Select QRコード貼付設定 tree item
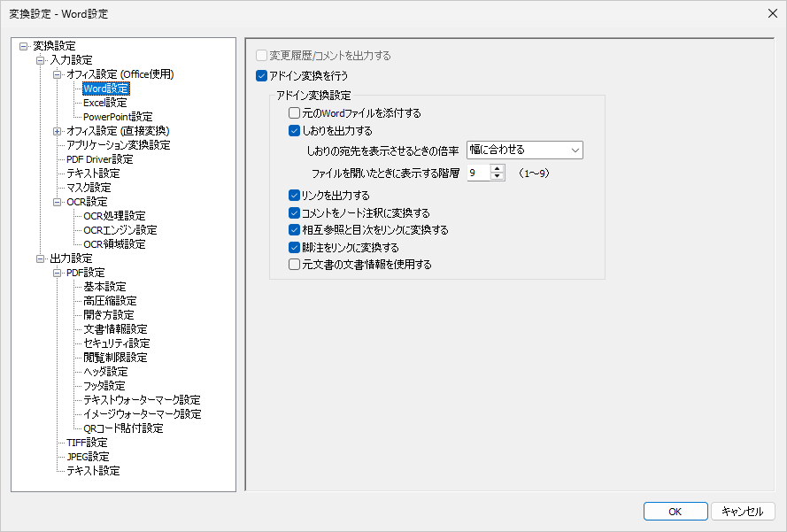 [x=123, y=428]
